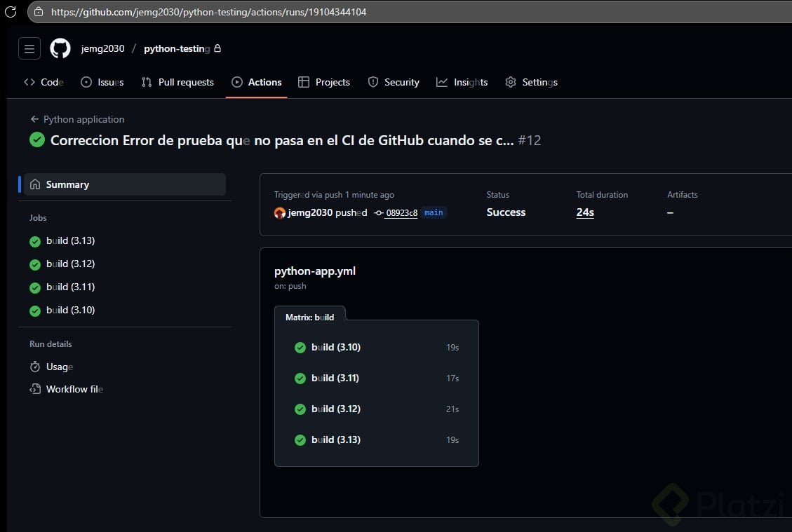Click the python-app.yml workflow heading
Viewport: 792px width, 532px height.
pyautogui.click(x=315, y=271)
